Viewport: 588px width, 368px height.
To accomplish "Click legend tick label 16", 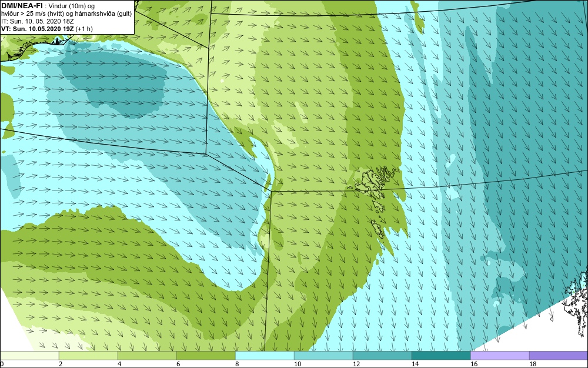I will (x=474, y=364).
